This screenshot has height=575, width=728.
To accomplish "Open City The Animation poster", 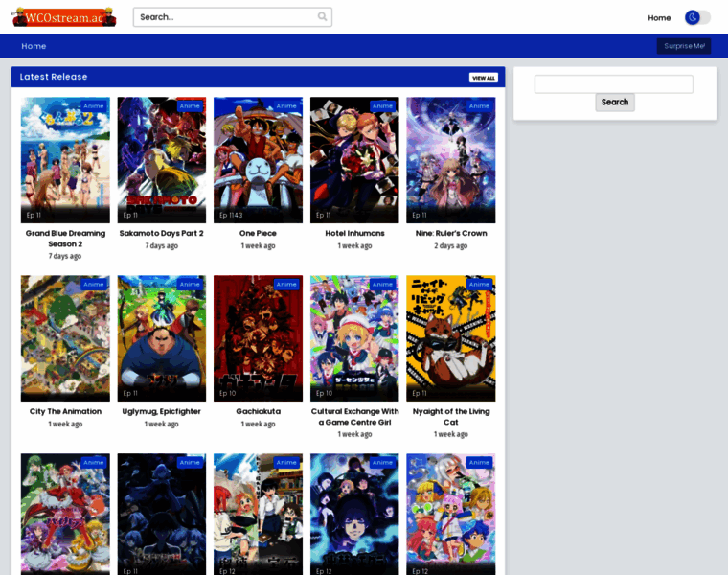I will [65, 337].
